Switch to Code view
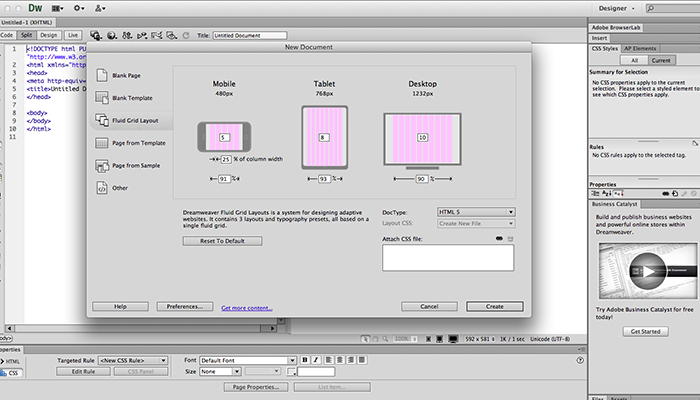The image size is (700, 400). 8,35
